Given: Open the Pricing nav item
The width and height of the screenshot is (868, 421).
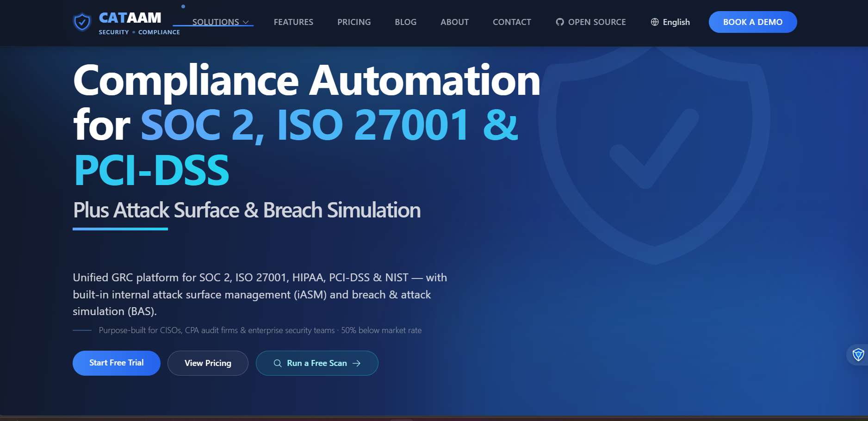Looking at the screenshot, I should click(x=354, y=22).
